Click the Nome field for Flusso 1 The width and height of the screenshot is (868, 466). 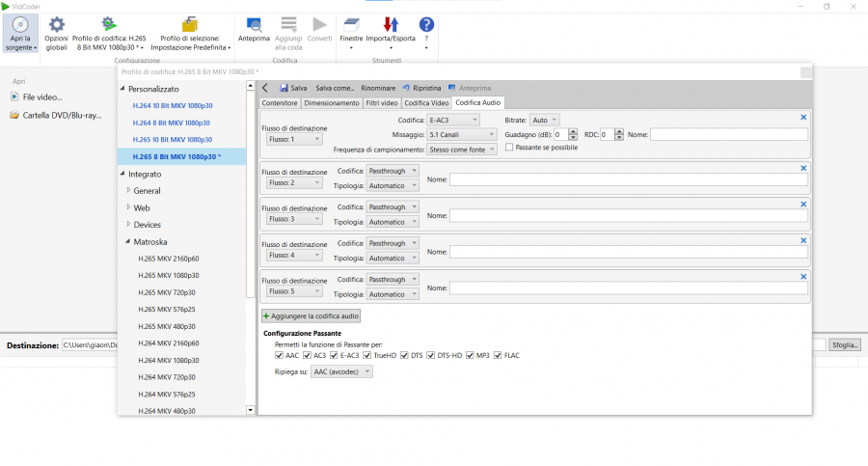coord(728,134)
